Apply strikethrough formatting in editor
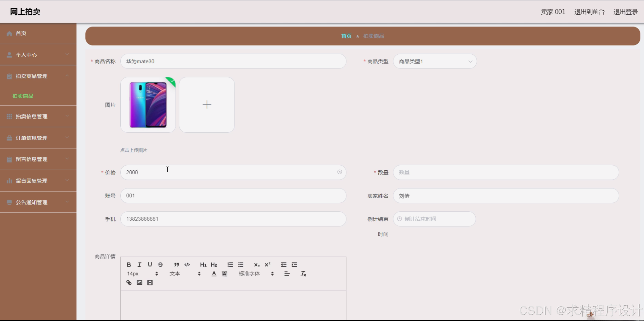 click(160, 265)
